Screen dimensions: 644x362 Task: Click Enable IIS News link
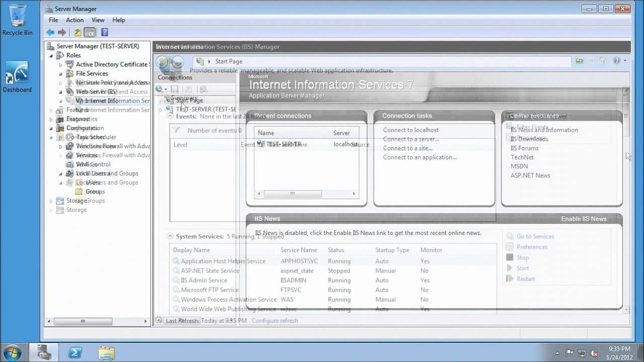point(584,219)
